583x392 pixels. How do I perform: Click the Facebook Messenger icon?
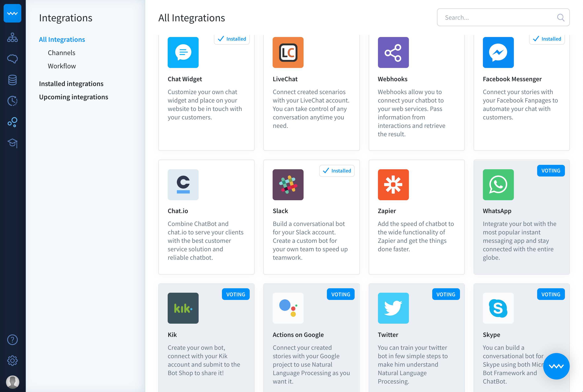coord(498,52)
